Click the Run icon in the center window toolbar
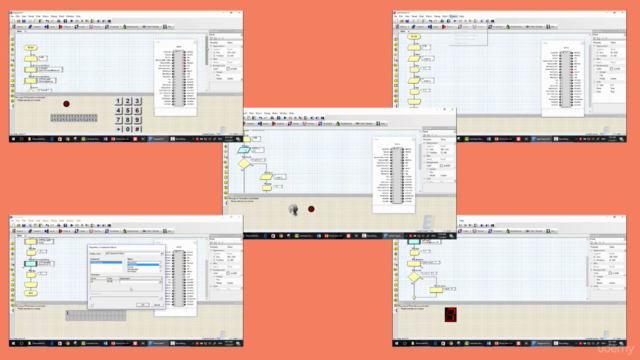 [x=284, y=118]
